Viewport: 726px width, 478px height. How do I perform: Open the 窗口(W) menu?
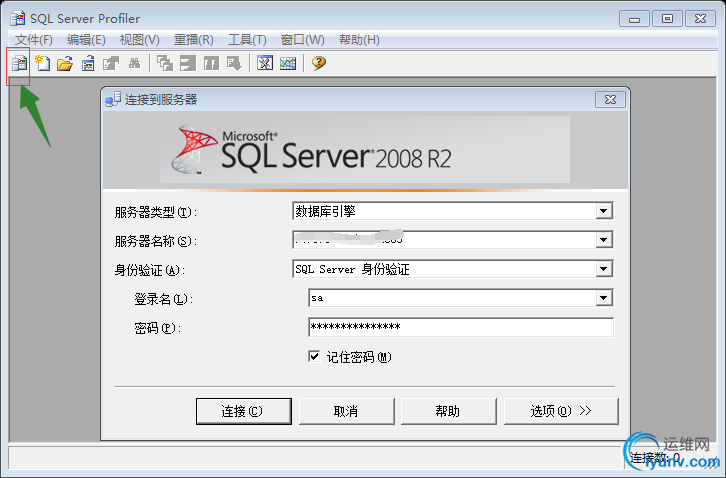[x=302, y=40]
